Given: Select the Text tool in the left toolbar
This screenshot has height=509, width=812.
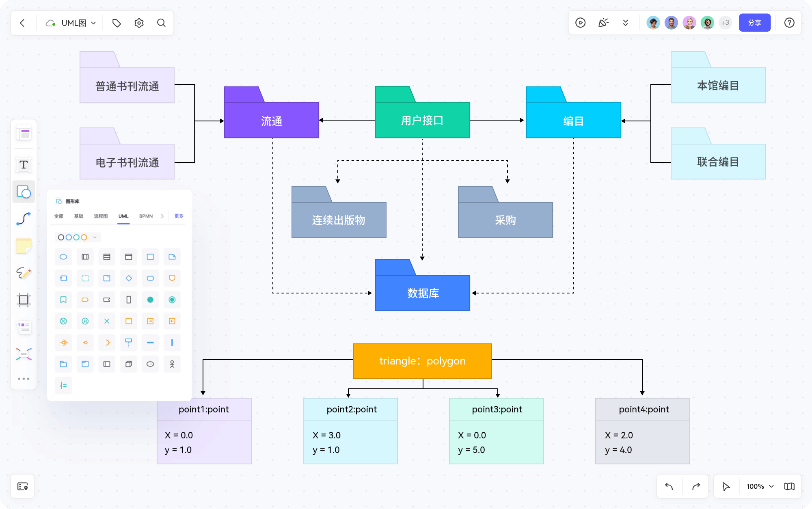Looking at the screenshot, I should coord(24,165).
